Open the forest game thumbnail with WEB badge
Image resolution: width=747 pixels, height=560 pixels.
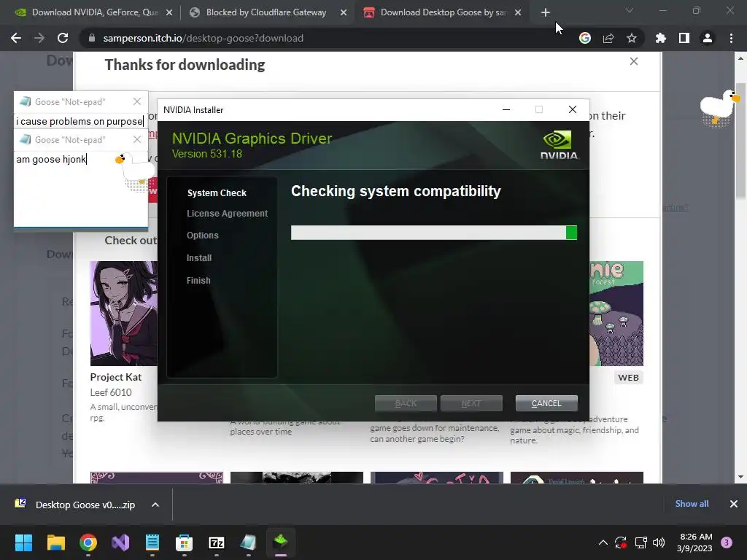616,314
